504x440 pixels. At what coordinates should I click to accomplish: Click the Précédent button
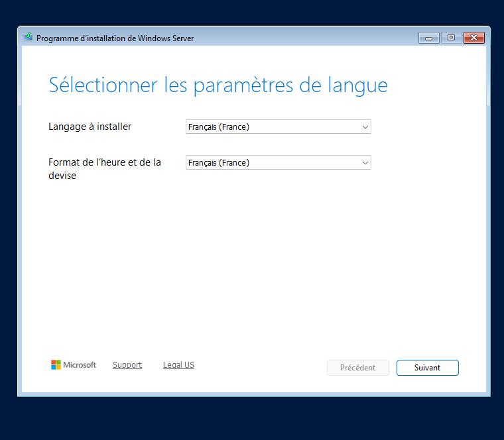(357, 368)
